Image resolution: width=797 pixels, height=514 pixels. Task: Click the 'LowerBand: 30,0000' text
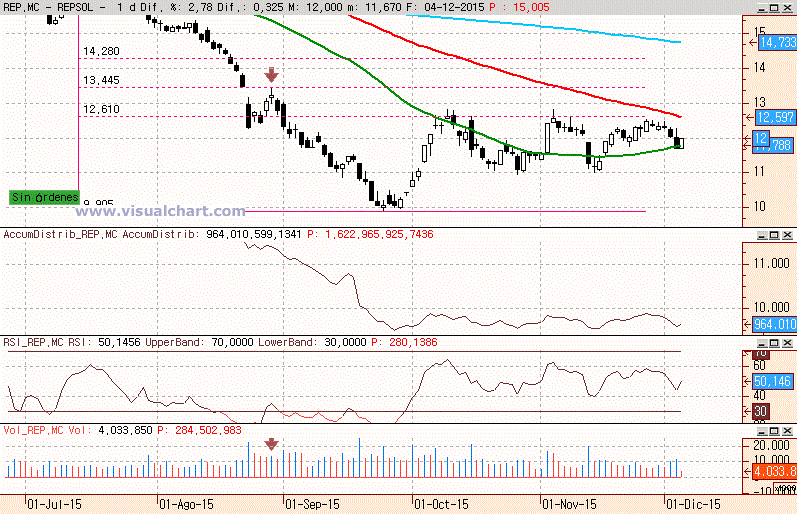[312, 342]
